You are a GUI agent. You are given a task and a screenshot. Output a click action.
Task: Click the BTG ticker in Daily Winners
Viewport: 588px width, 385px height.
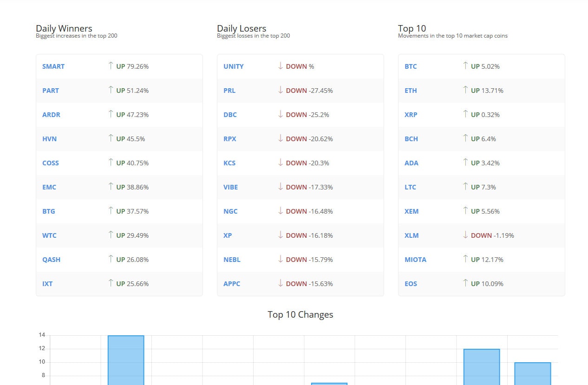pos(49,211)
